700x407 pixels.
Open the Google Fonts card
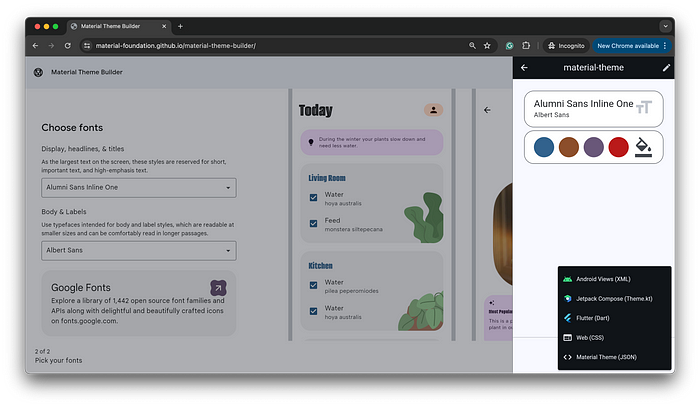click(x=139, y=303)
